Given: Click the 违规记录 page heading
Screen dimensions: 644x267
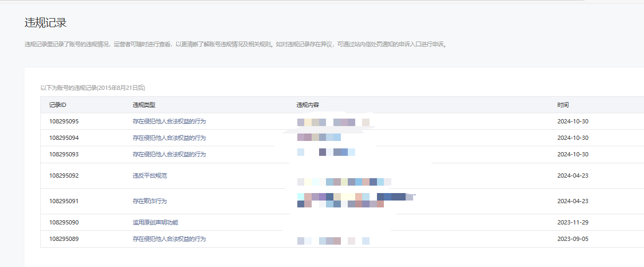Looking at the screenshot, I should click(x=46, y=22).
